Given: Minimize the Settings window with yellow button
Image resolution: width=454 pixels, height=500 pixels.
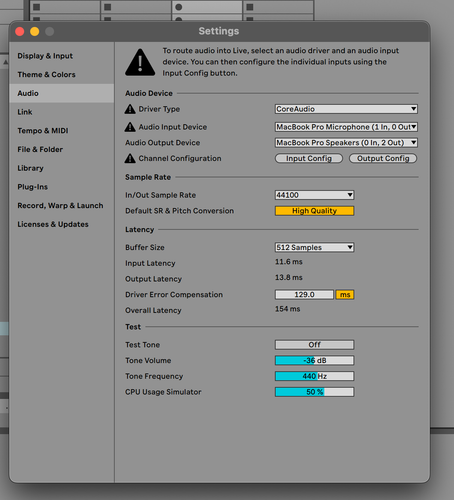Looking at the screenshot, I should point(35,31).
